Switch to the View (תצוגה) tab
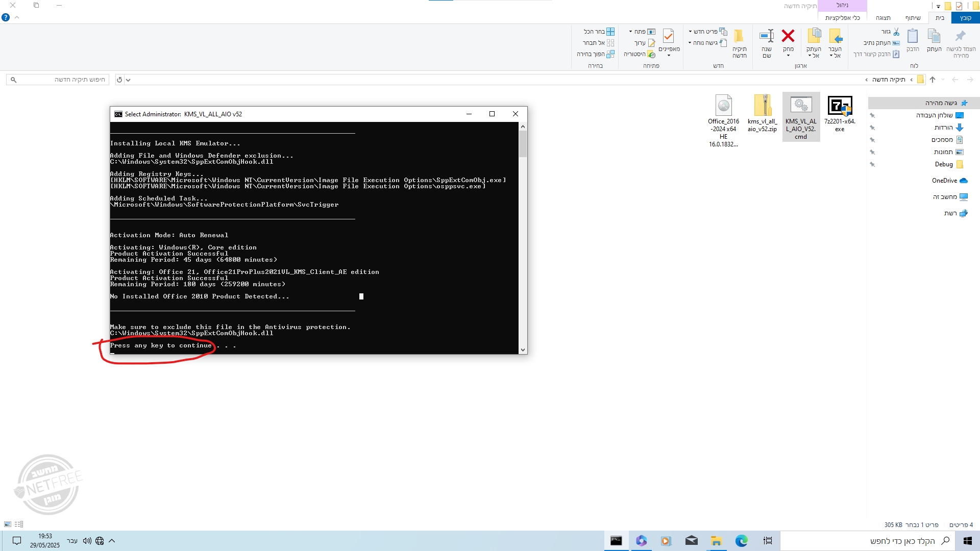Viewport: 980px width, 551px height. [x=883, y=18]
